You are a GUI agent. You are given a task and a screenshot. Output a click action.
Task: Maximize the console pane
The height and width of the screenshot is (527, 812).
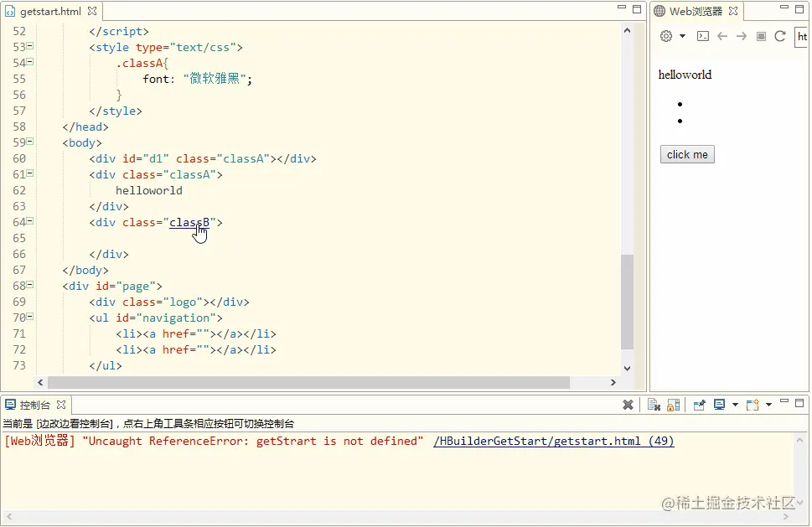(x=799, y=403)
